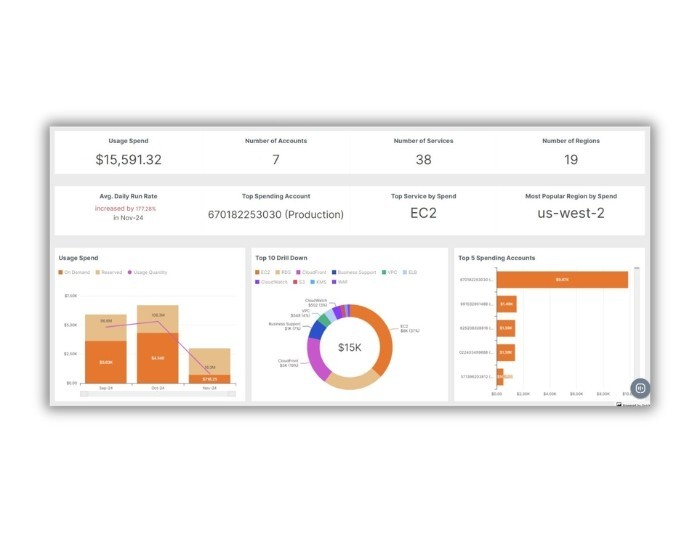
Task: Select the CloudFront legend item
Action: pos(311,272)
